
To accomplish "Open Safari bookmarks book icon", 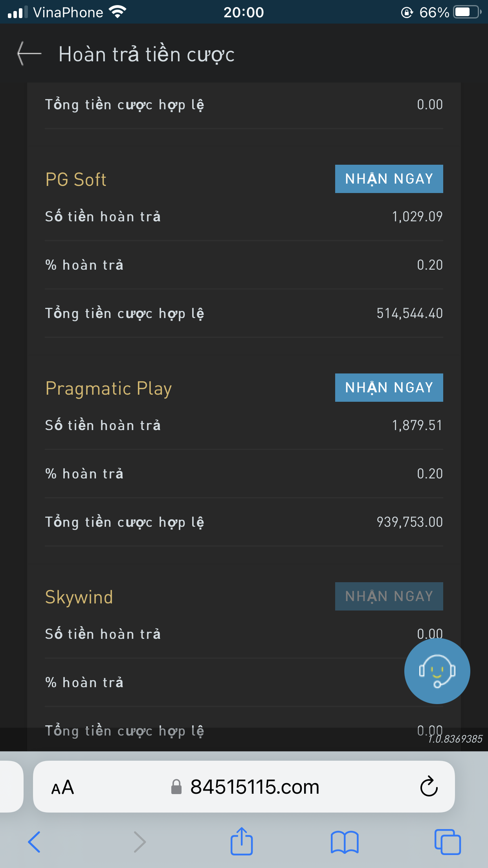I will [345, 842].
